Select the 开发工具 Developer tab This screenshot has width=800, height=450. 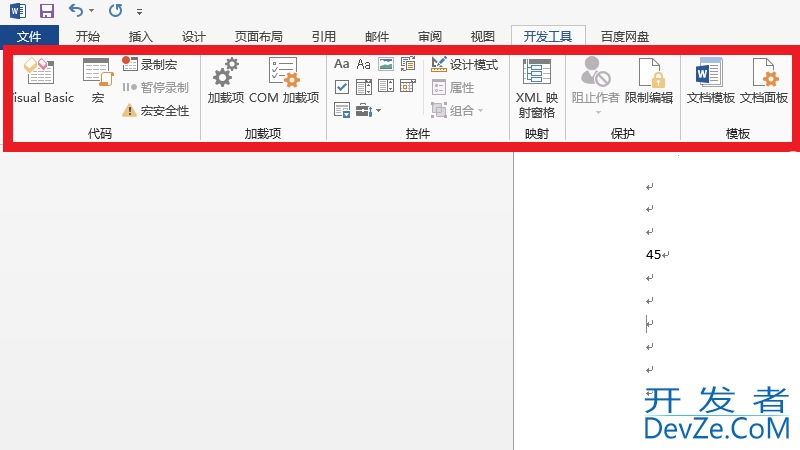548,36
